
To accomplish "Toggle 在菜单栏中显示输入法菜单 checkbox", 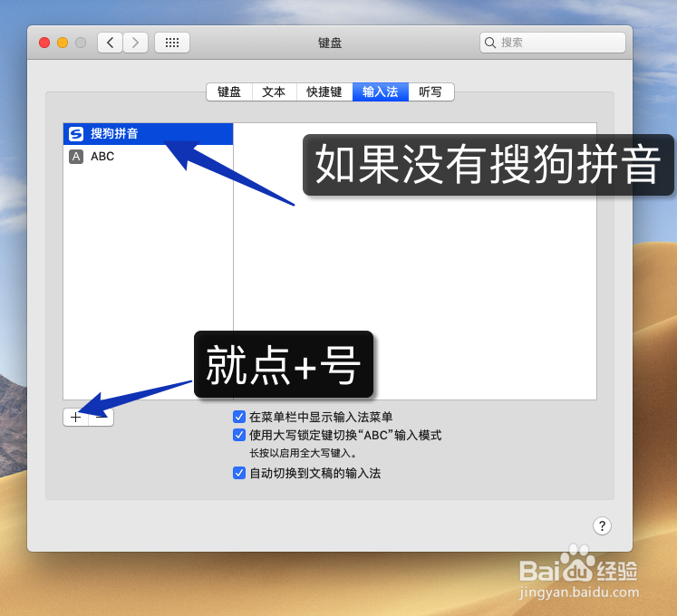I will coord(239,417).
